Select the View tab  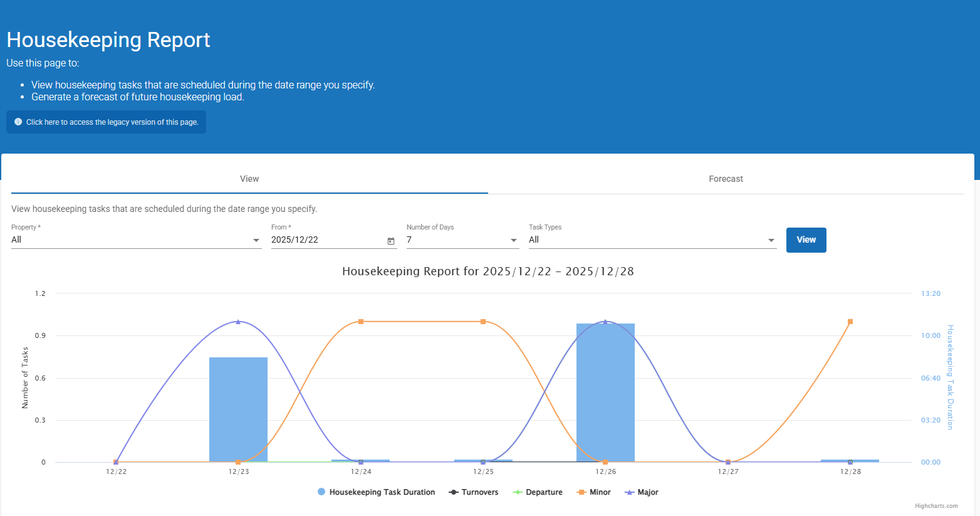point(249,179)
